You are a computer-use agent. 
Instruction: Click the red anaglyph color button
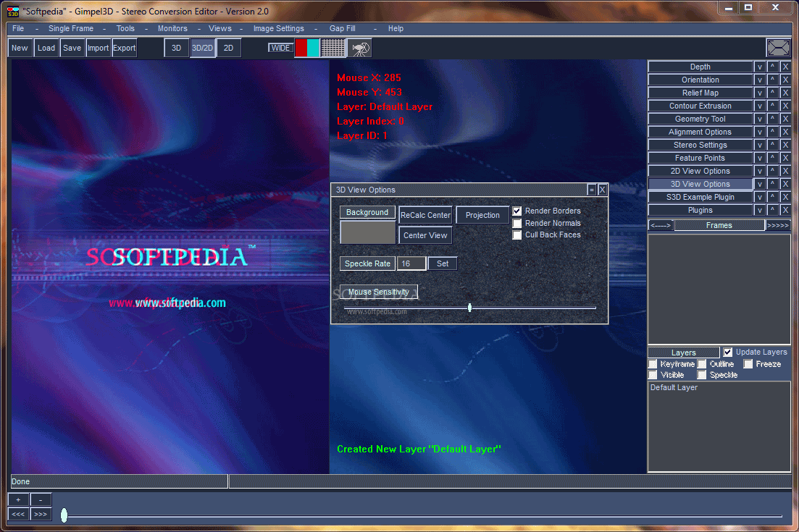click(301, 48)
